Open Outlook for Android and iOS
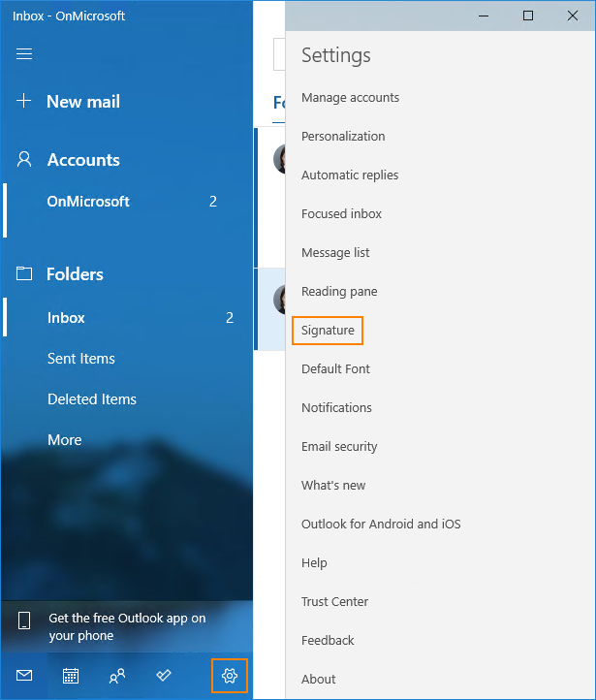The width and height of the screenshot is (596, 700). click(x=381, y=525)
